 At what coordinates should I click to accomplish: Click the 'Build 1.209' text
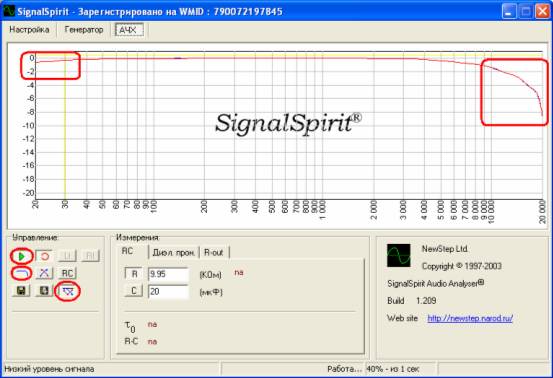tap(412, 301)
